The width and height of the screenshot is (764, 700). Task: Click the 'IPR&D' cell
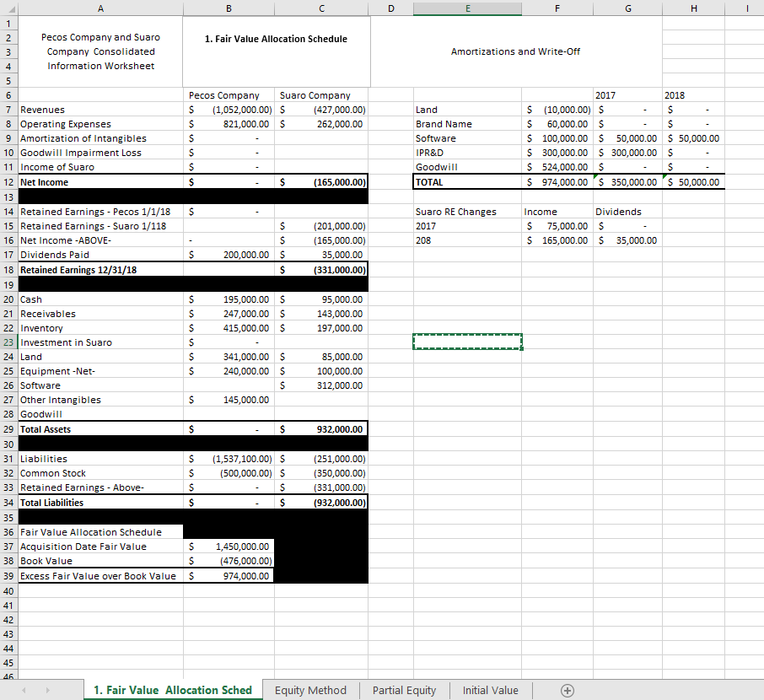[x=467, y=153]
